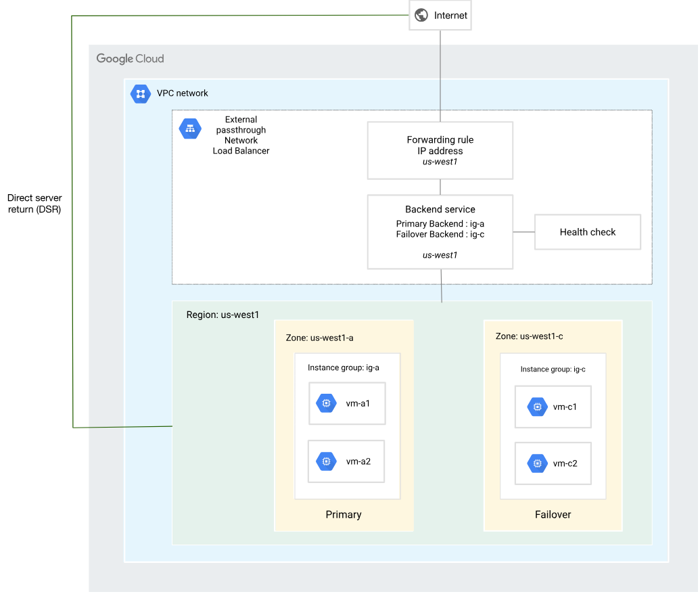Click the Primary label under ig-a

344,515
